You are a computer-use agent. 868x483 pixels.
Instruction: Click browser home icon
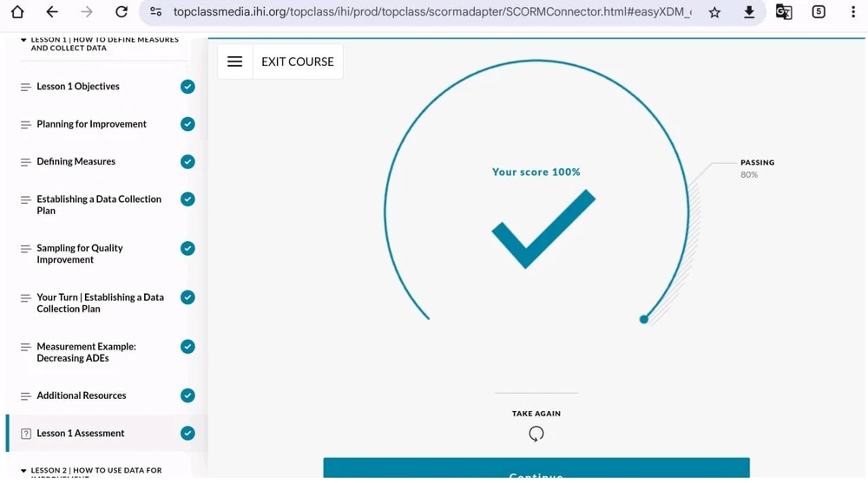point(17,12)
